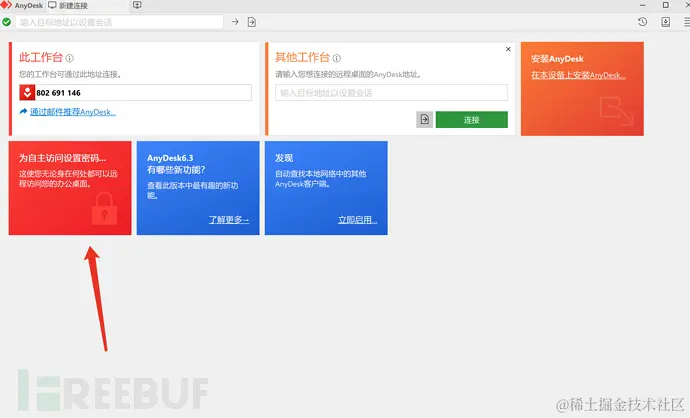Click the install download icon in toolbar
Image resolution: width=690 pixels, height=418 pixels.
point(666,22)
